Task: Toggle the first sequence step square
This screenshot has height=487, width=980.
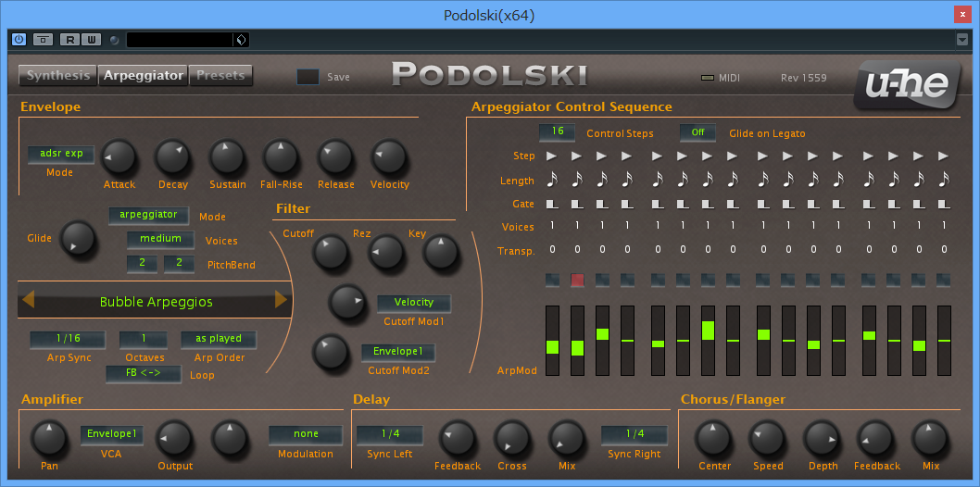Action: 552,280
